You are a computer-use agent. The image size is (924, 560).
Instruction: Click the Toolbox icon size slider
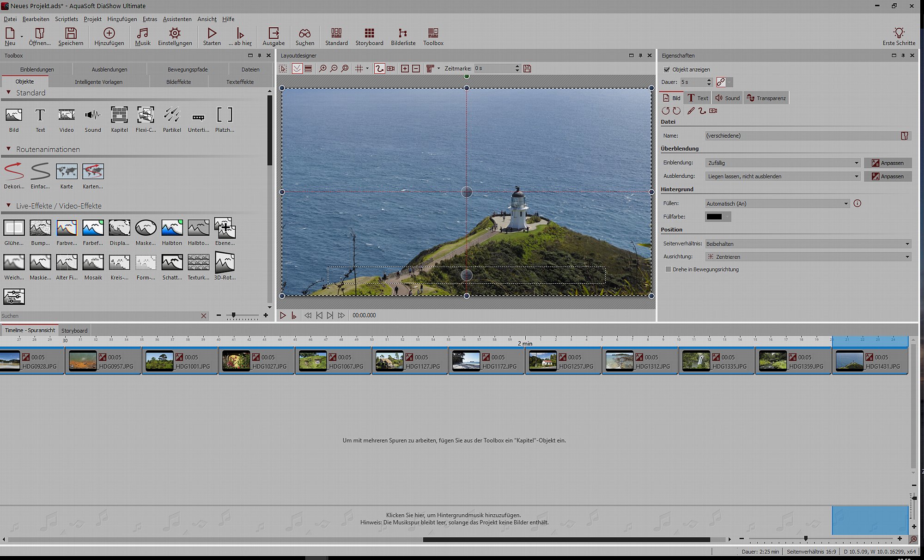pos(233,315)
